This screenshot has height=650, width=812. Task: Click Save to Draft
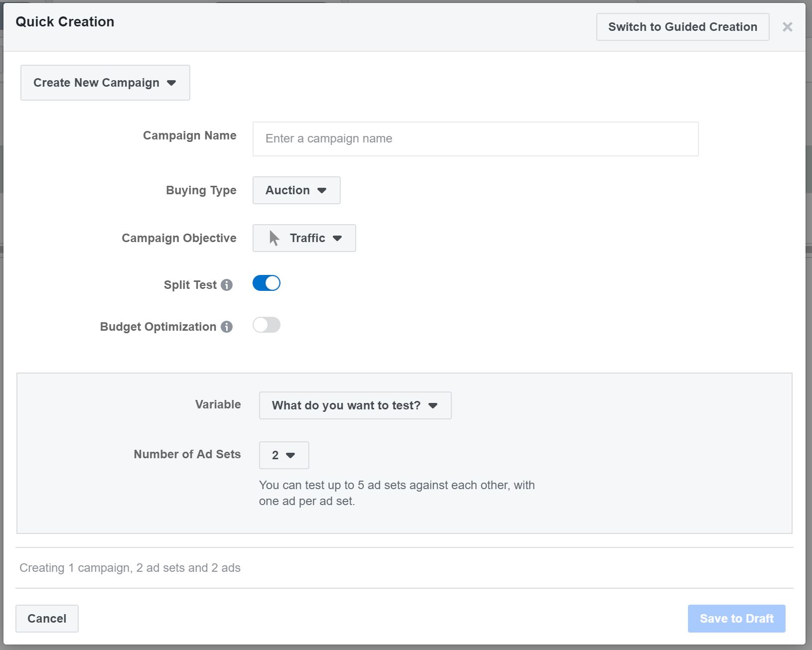[x=736, y=619]
